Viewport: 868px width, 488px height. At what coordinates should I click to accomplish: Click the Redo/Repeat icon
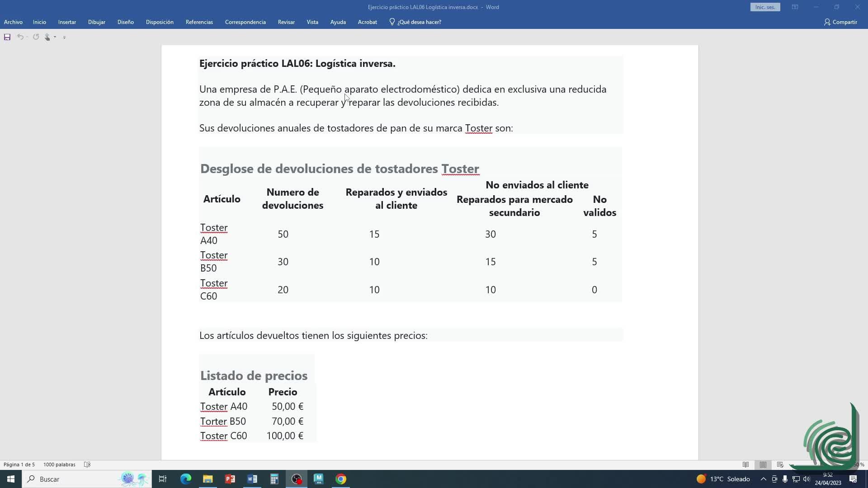36,37
